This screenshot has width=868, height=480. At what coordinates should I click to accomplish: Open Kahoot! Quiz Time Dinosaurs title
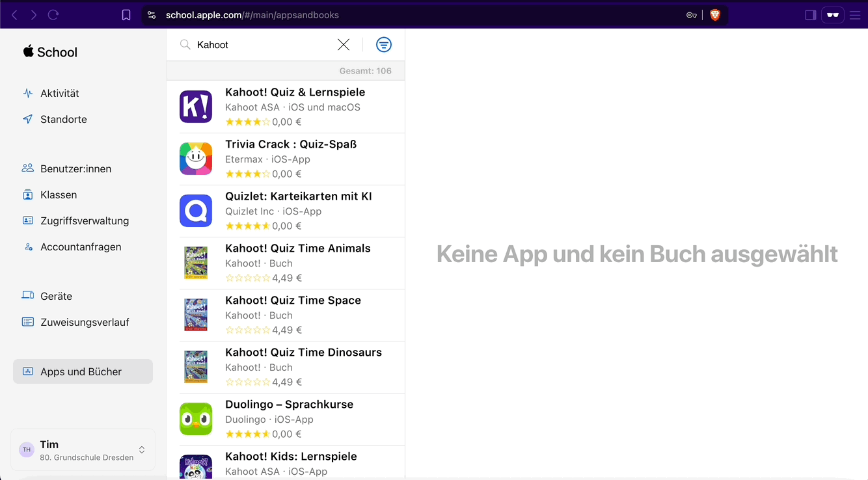(x=303, y=353)
